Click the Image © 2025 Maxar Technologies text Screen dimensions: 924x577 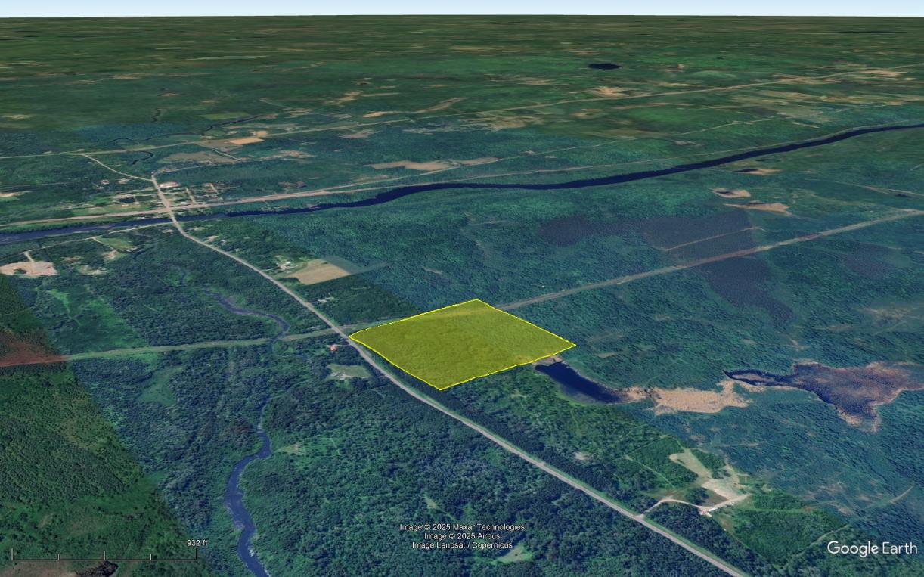(462, 527)
